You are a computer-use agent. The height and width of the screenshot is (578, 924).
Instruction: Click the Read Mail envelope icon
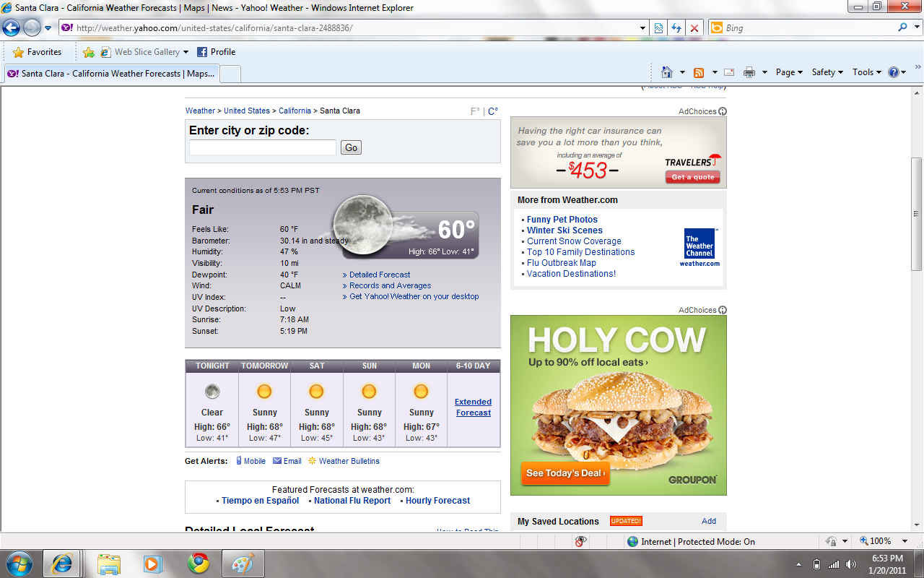tap(729, 72)
